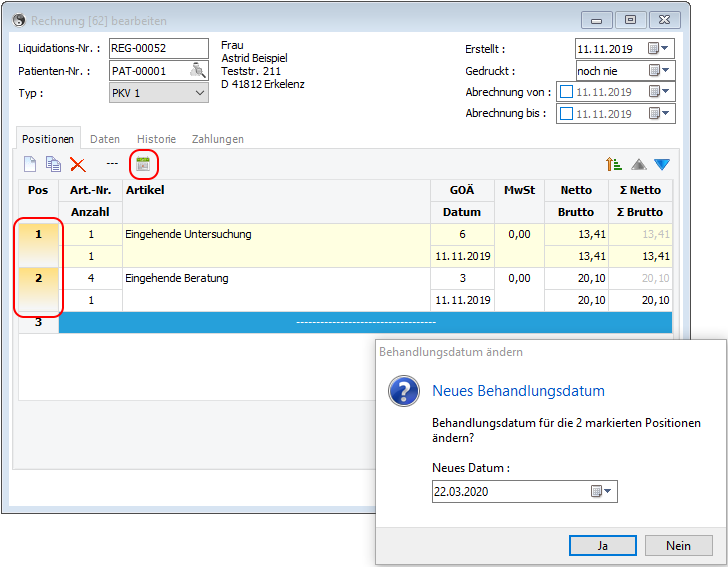Switch to the Positionen tab
The image size is (728, 567).
[48, 139]
